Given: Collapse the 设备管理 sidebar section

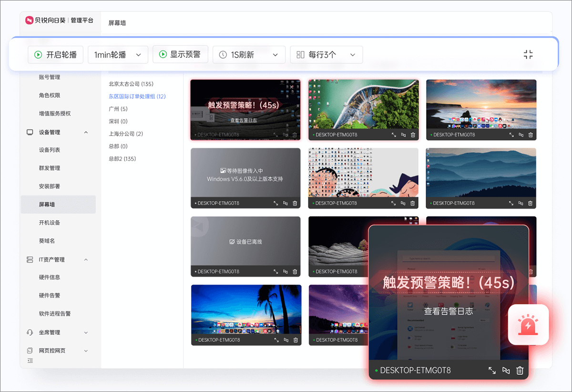Looking at the screenshot, I should coord(86,132).
